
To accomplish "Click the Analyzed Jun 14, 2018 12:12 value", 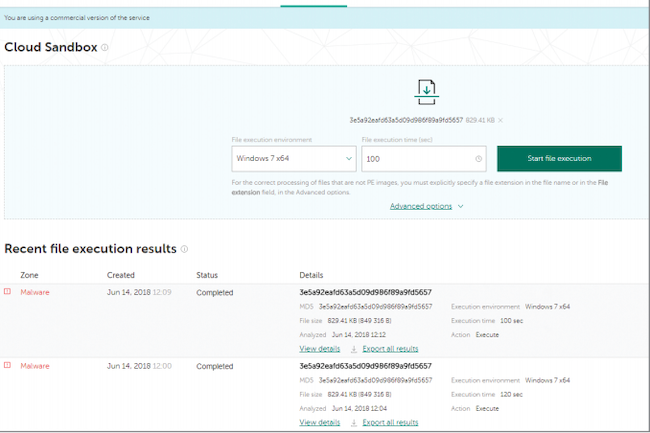I will click(359, 335).
